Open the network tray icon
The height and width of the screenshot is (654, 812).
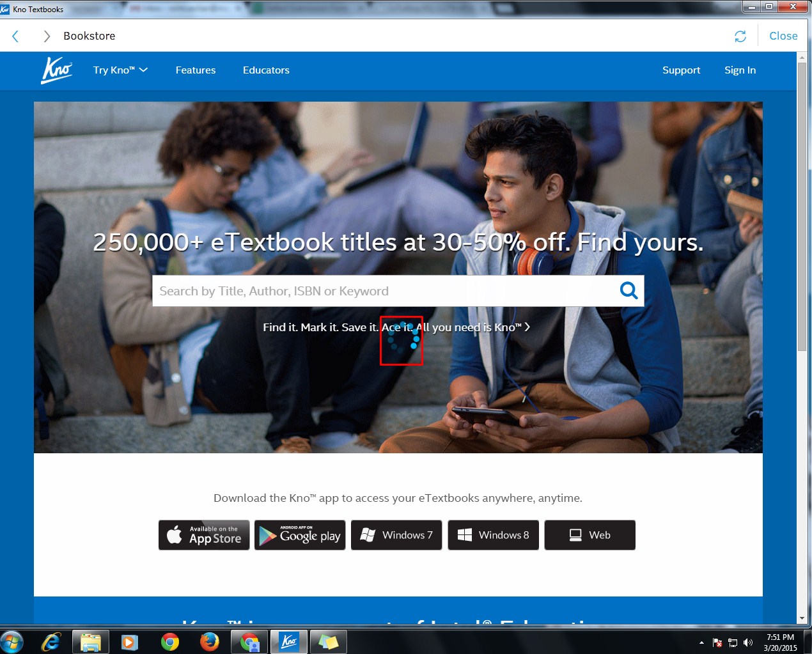click(x=733, y=642)
